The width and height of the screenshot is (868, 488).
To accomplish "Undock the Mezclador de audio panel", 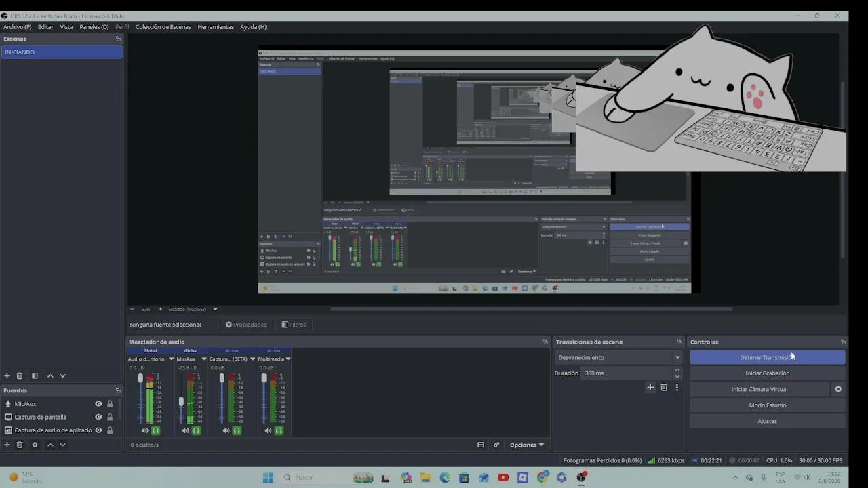I will pos(545,342).
